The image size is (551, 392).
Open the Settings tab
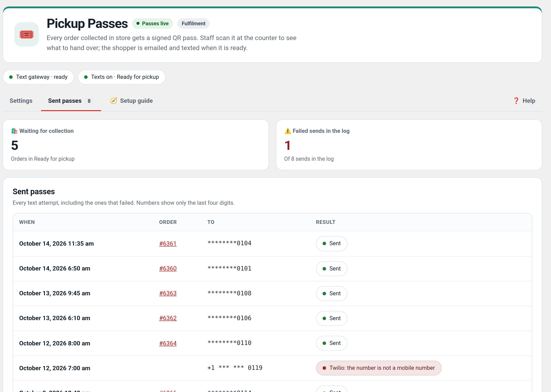pyautogui.click(x=21, y=101)
